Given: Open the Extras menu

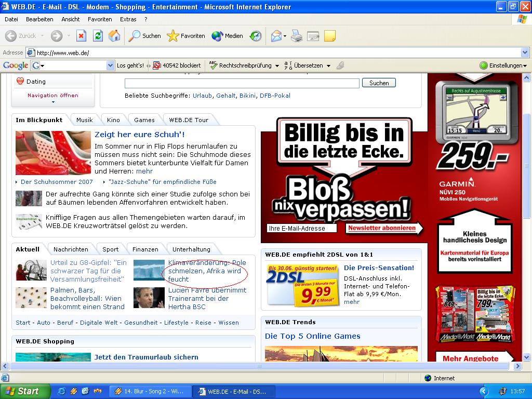Looking at the screenshot, I should (128, 19).
